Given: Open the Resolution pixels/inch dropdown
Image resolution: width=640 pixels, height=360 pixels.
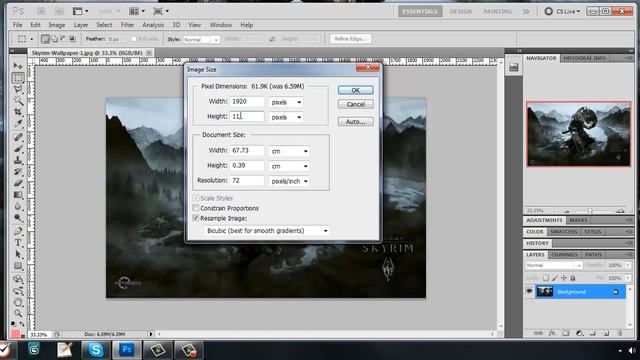Looking at the screenshot, I should [289, 181].
